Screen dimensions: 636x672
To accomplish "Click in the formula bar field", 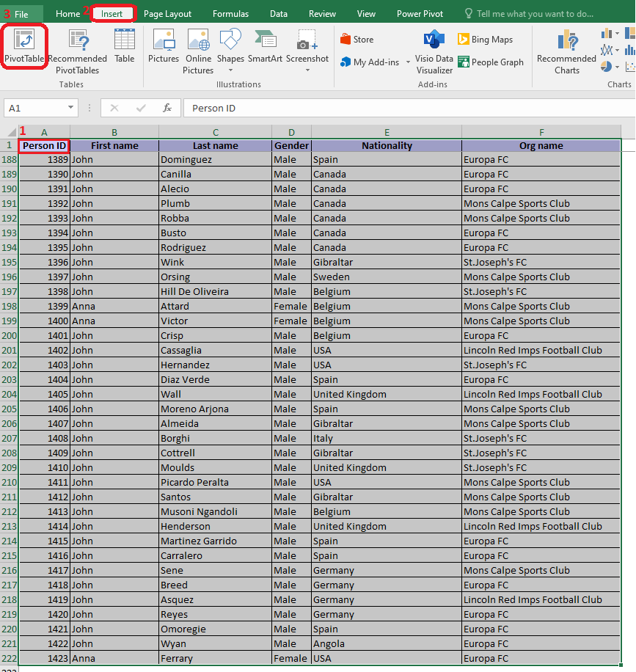I will coord(403,108).
